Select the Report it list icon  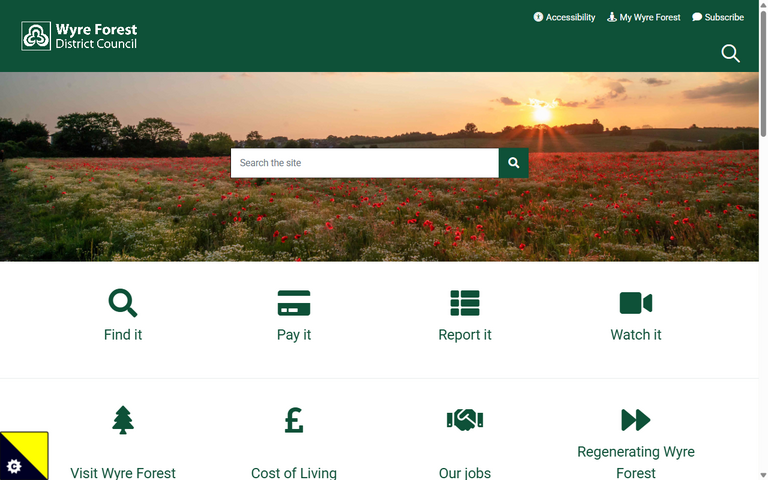tap(465, 302)
